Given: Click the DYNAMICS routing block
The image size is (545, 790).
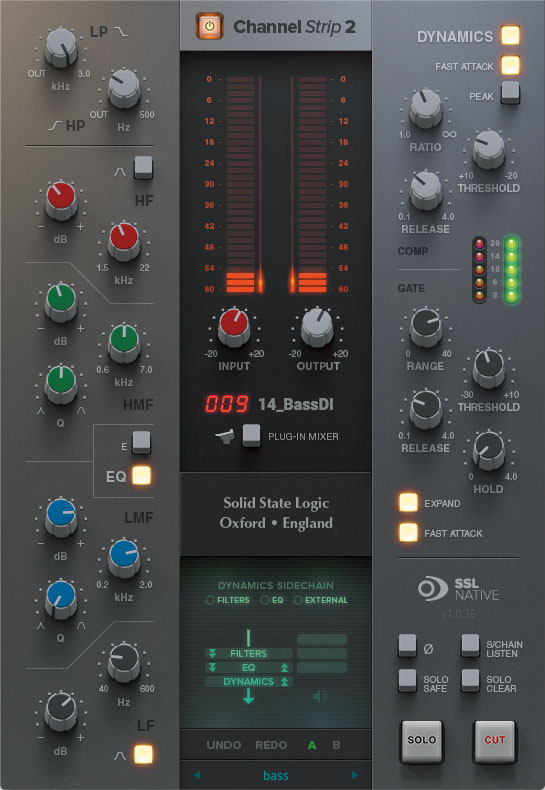Looking at the screenshot, I should (x=248, y=682).
